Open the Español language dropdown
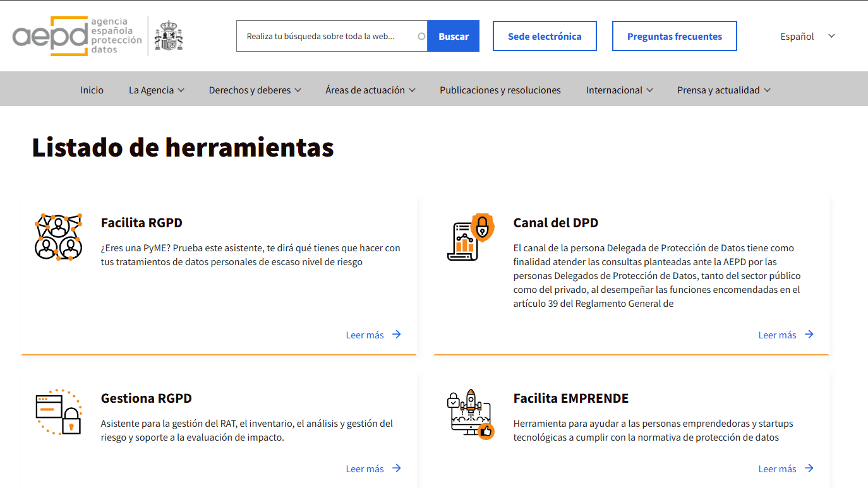 coord(808,36)
